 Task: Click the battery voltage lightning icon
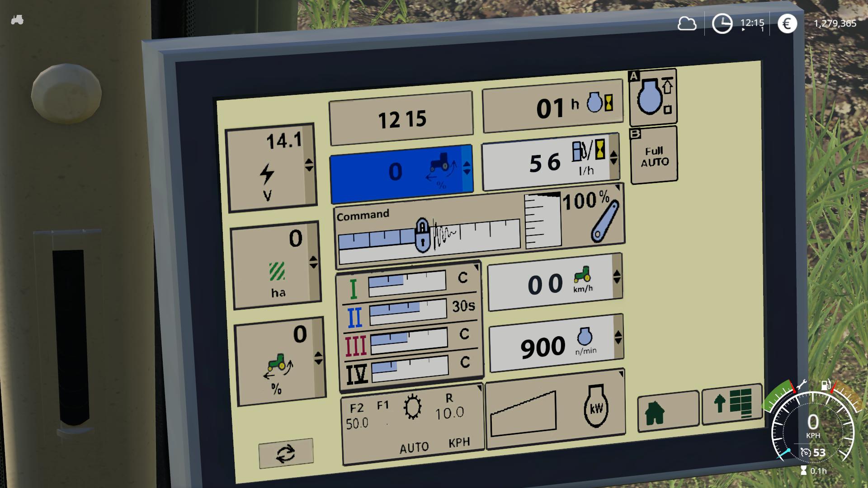click(267, 174)
